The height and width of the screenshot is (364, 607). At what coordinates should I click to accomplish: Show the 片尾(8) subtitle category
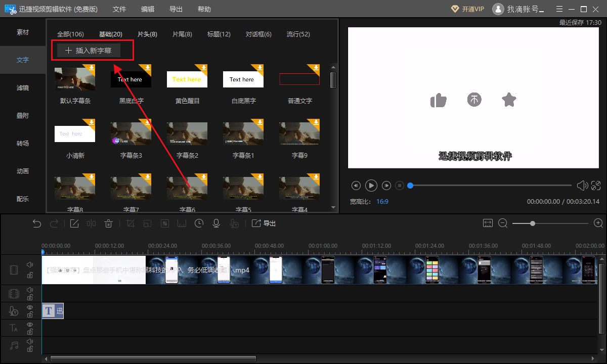(182, 34)
